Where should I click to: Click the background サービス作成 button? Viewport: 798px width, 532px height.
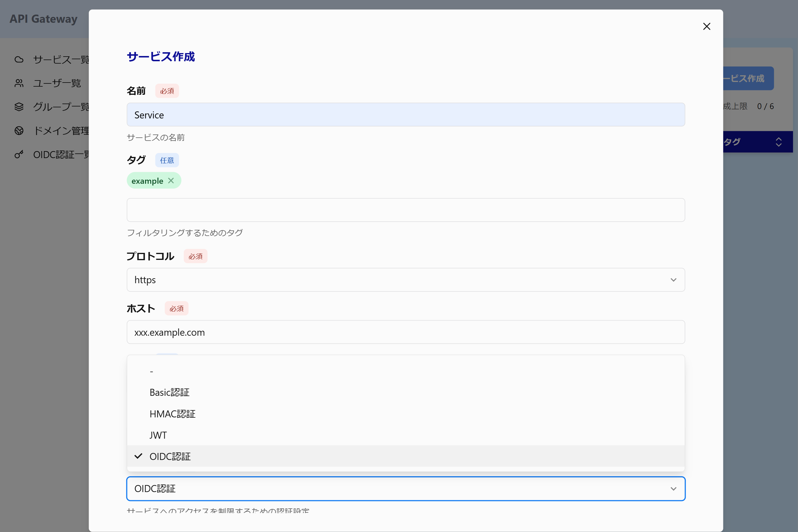748,78
